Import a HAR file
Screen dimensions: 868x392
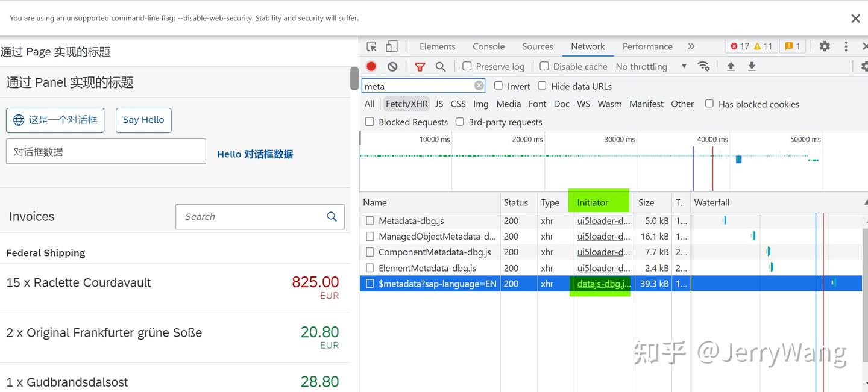click(x=731, y=66)
